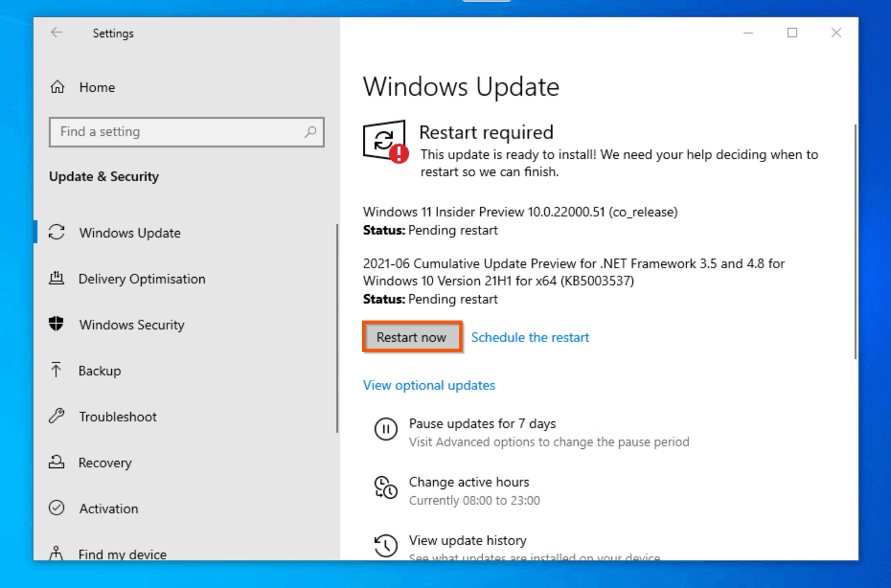
Task: Open Find my device settings
Action: pos(123,554)
